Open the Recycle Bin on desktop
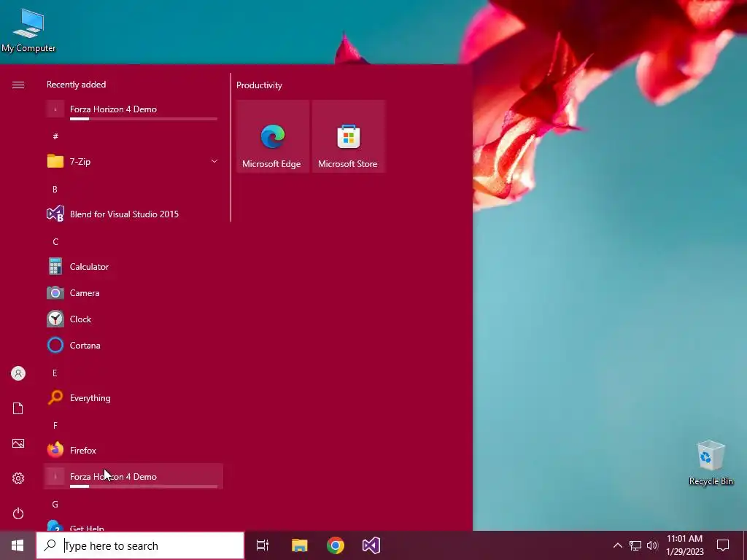Screen dimensions: 747x560 click(711, 462)
